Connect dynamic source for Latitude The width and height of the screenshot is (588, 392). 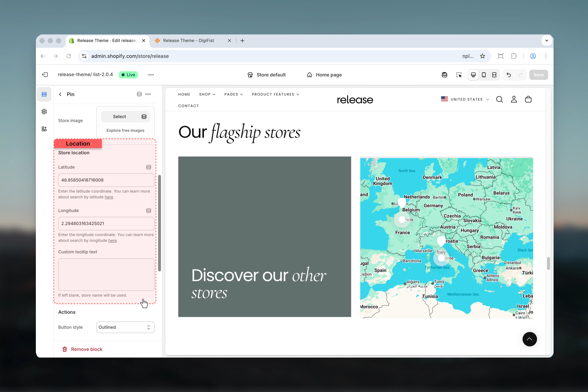(149, 167)
